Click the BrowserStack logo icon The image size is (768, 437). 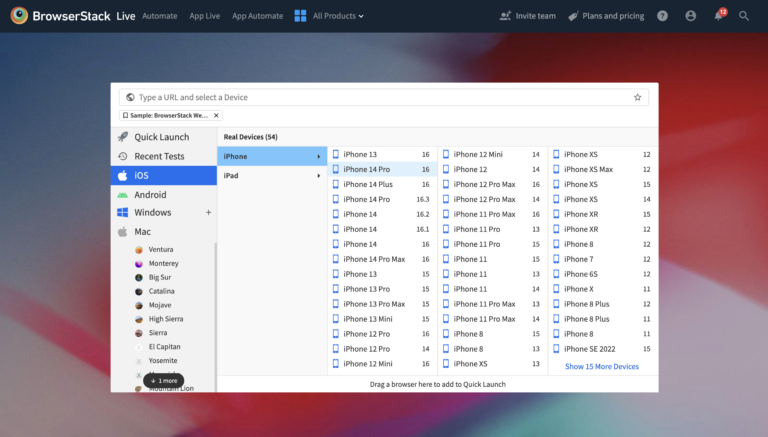19,16
